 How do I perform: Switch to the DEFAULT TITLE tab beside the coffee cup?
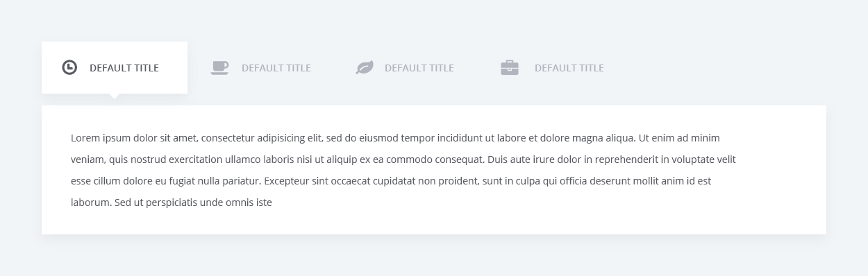(276, 68)
